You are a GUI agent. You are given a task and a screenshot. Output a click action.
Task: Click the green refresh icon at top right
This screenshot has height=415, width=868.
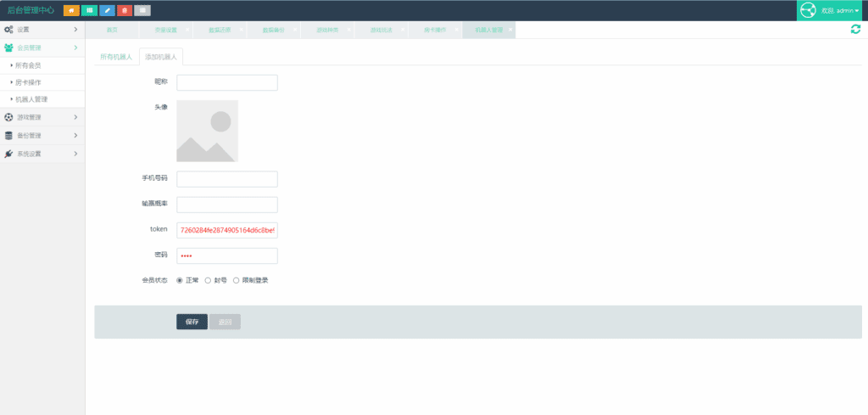[x=855, y=29]
